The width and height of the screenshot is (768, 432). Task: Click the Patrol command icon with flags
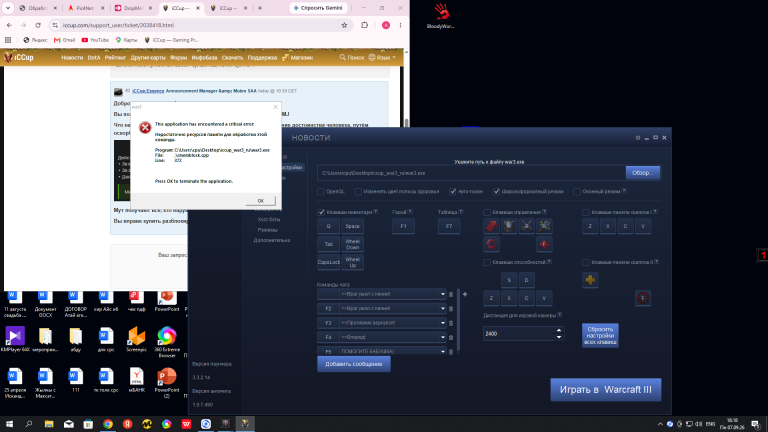(544, 226)
